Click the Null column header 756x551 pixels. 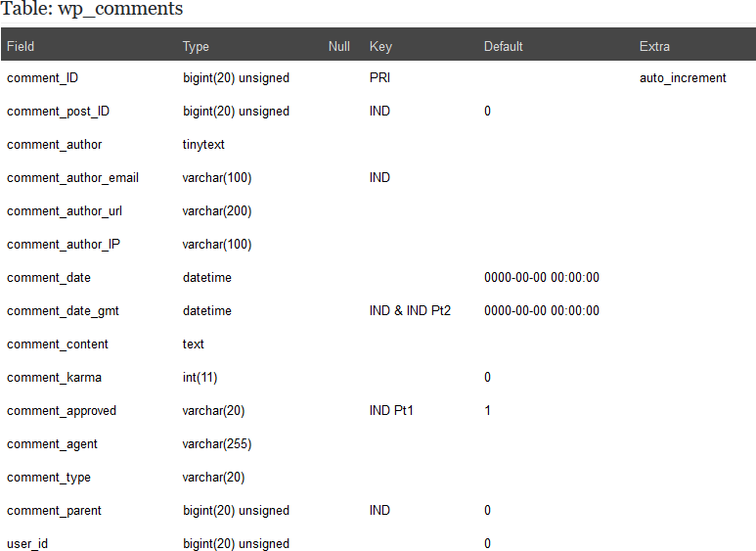click(x=339, y=46)
